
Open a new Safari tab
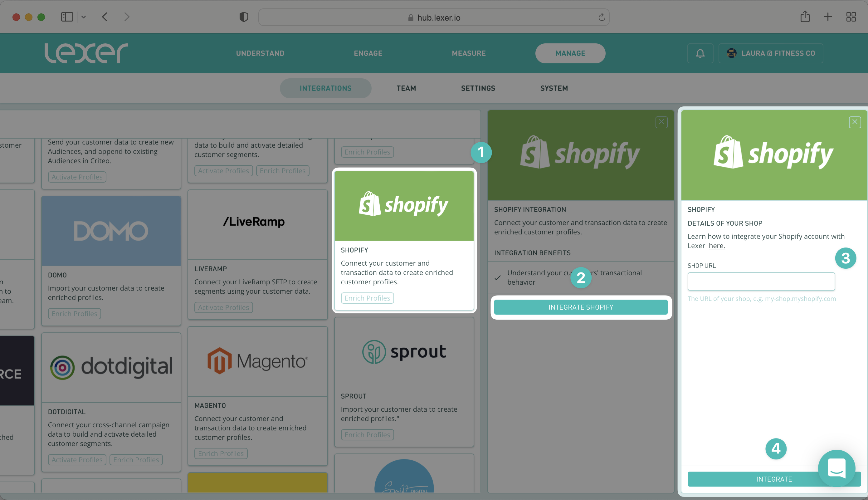(827, 17)
